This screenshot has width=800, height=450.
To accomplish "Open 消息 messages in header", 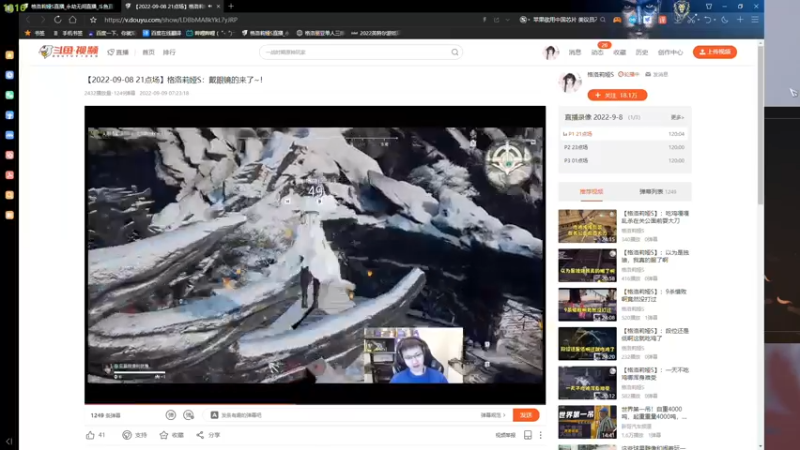I will (x=575, y=52).
